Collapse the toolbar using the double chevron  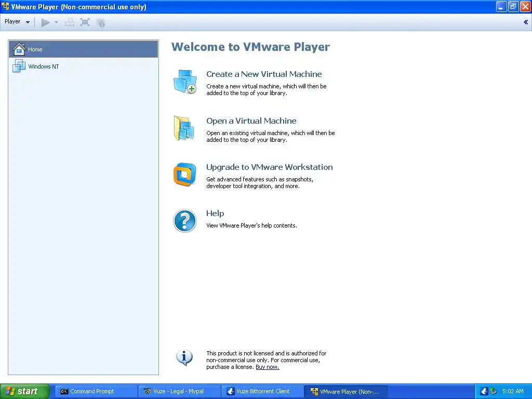click(x=526, y=22)
